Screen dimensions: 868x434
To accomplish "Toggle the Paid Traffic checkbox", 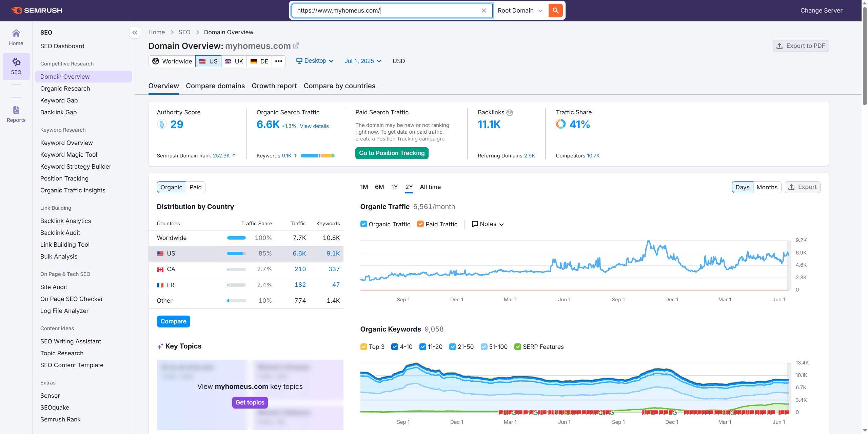I will [420, 224].
